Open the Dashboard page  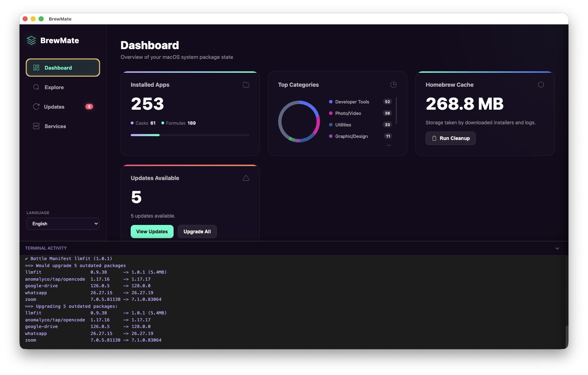coord(63,68)
